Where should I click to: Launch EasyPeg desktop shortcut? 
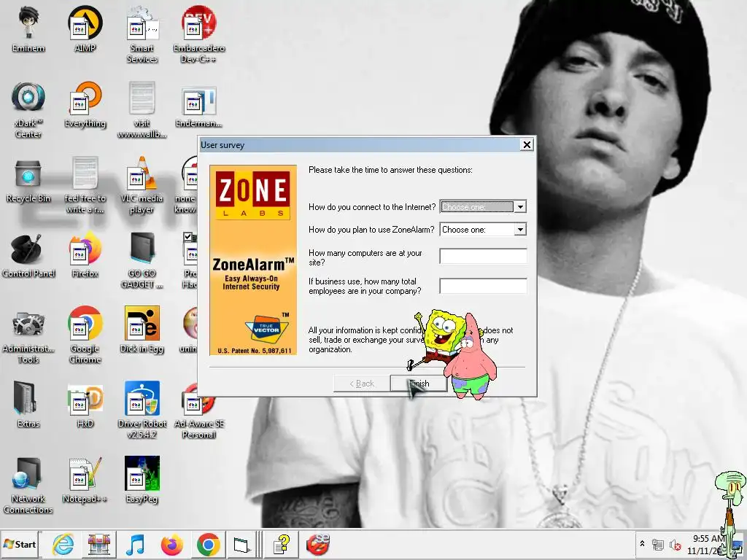[142, 480]
